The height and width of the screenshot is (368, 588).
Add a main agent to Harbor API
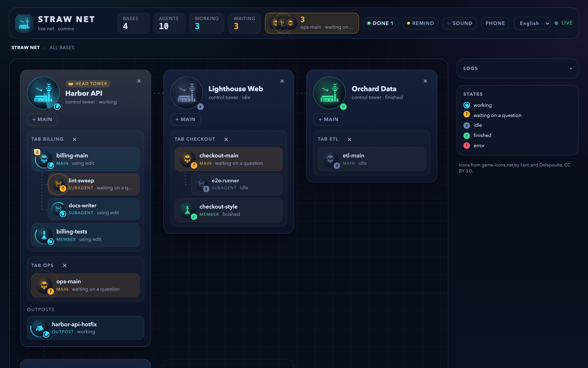(42, 120)
